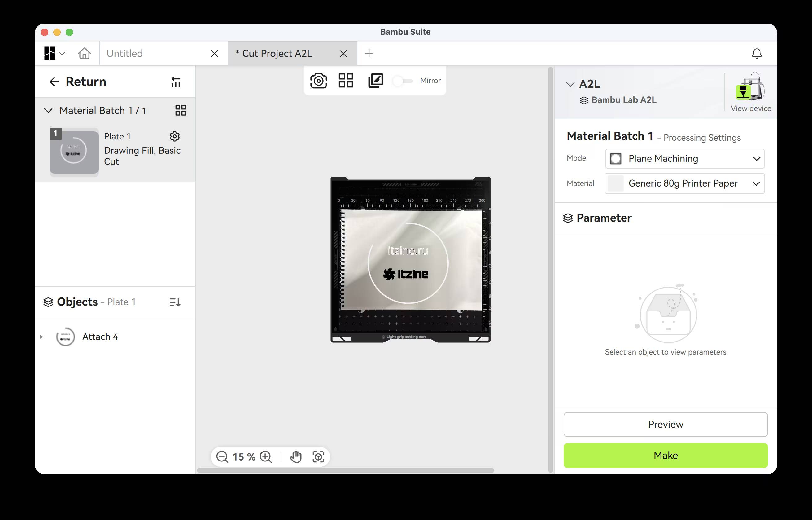The image size is (812, 520).
Task: Open the adjust settings icon beside Return
Action: 176,82
